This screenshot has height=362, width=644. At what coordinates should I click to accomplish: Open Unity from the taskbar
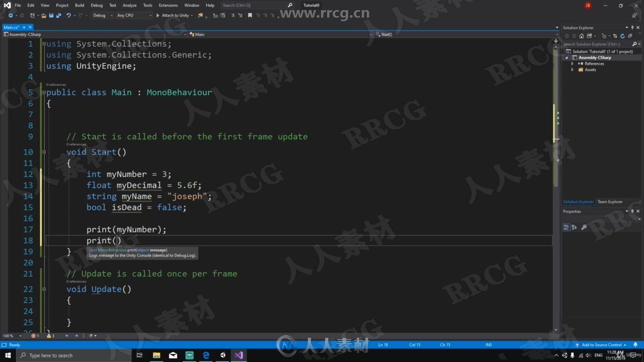(222, 355)
